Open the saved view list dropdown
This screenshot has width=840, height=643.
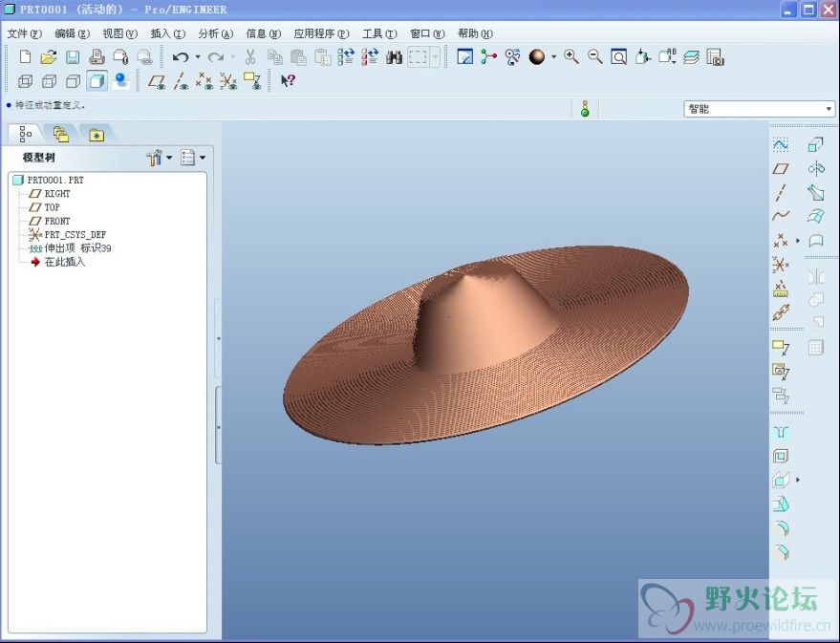pyautogui.click(x=667, y=56)
